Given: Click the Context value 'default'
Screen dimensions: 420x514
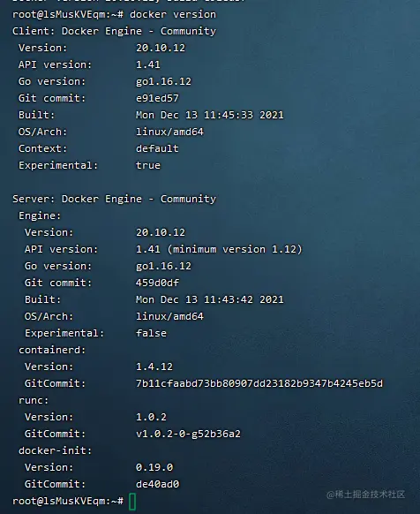Looking at the screenshot, I should pos(157,148).
